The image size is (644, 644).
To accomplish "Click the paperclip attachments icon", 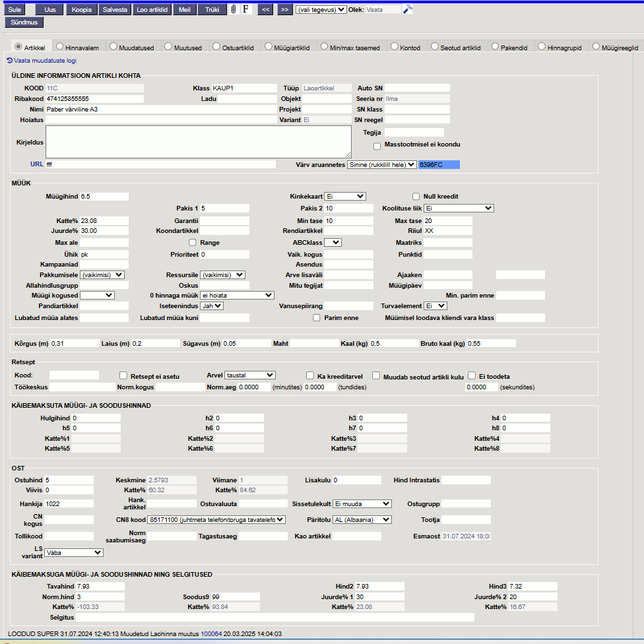I will (233, 10).
